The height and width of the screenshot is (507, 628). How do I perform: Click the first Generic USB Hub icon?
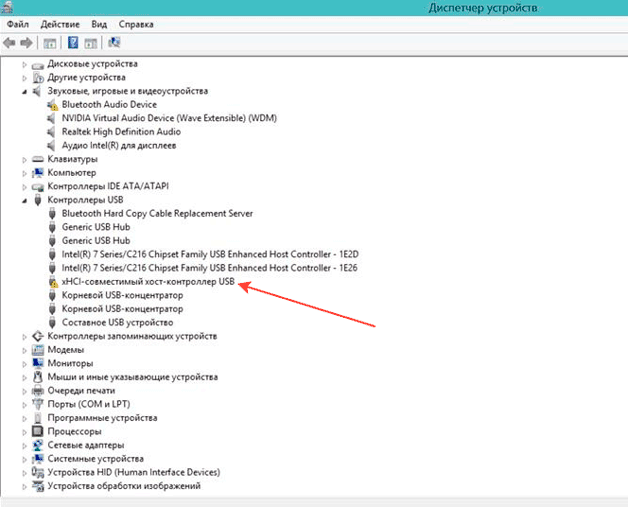pos(53,227)
